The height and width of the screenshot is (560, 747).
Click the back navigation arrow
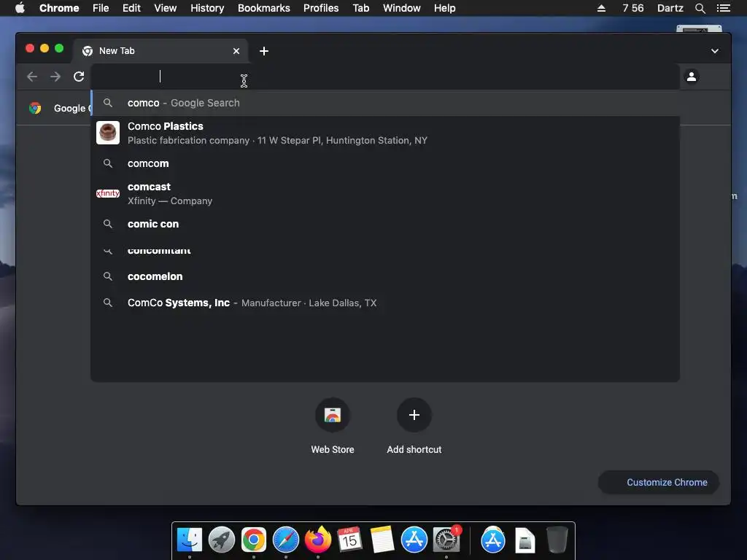[x=32, y=77]
